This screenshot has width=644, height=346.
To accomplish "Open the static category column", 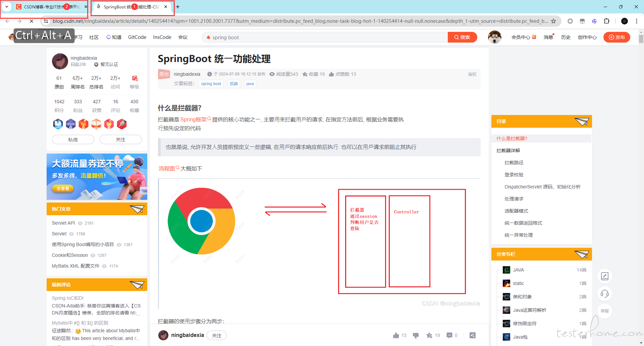I will tap(518, 283).
